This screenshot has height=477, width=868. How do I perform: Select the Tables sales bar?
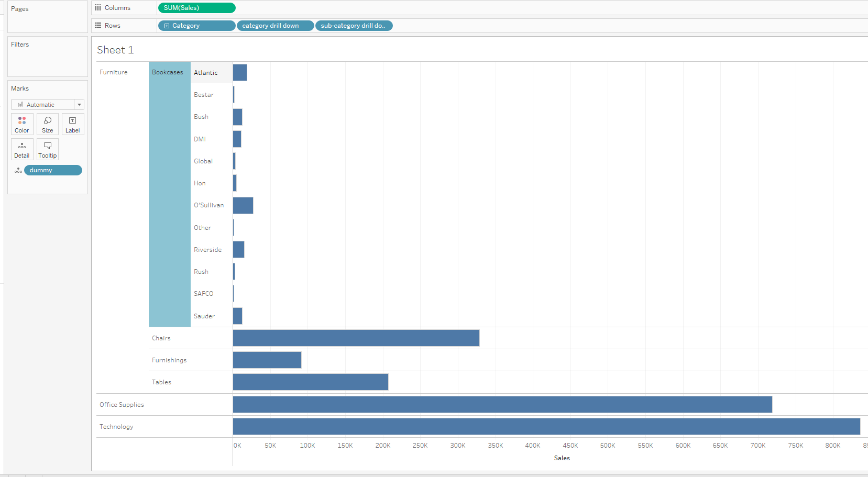tap(311, 382)
